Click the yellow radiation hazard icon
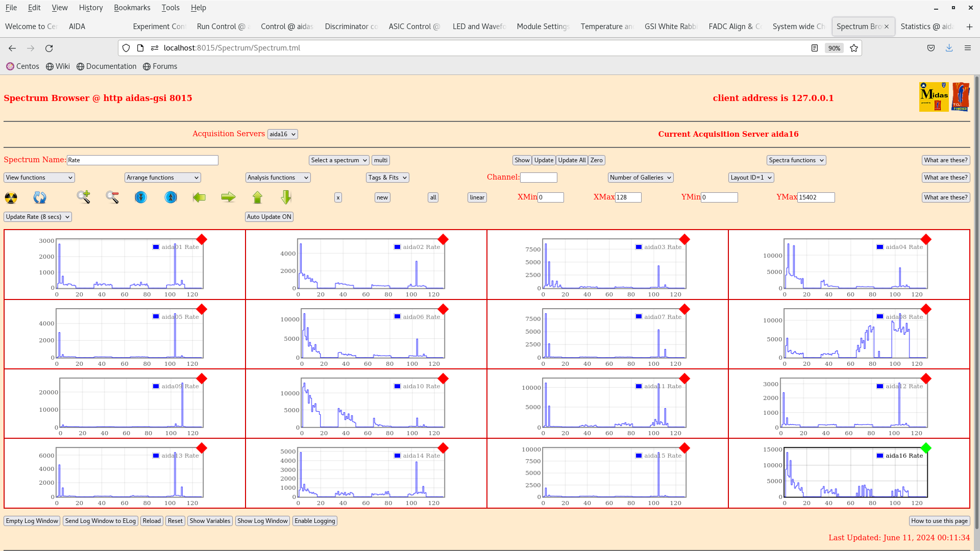The height and width of the screenshot is (551, 980). (11, 197)
